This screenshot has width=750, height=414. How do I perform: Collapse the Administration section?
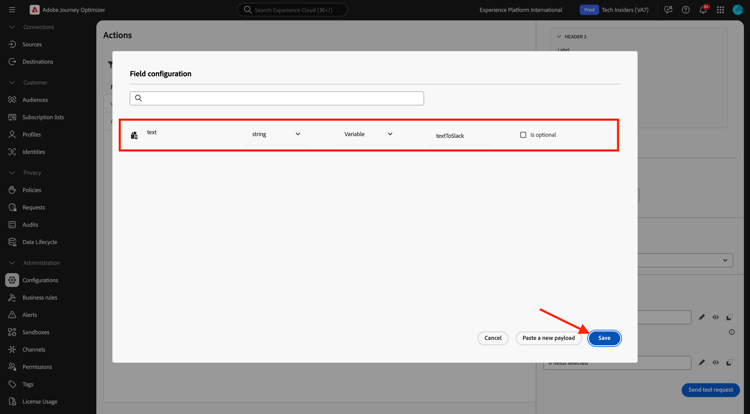[x=12, y=263]
